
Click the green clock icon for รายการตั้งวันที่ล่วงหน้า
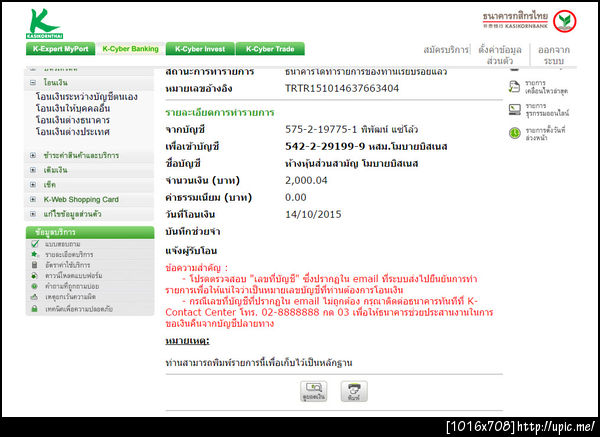click(515, 133)
